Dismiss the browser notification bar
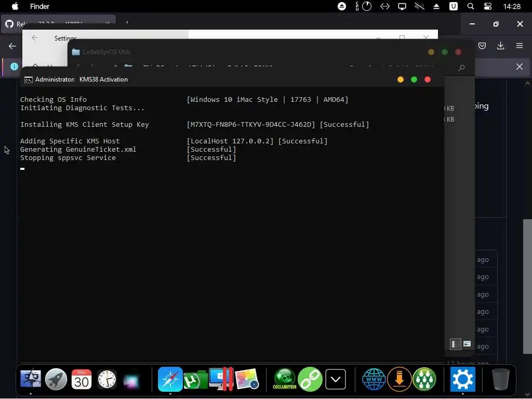Viewport: 532px width, 399px height. 520,66
